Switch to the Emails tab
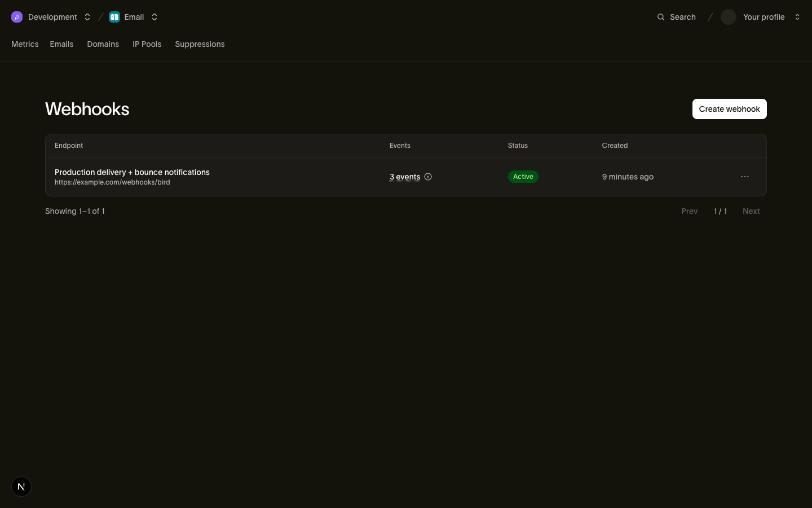The height and width of the screenshot is (508, 812). tap(61, 44)
